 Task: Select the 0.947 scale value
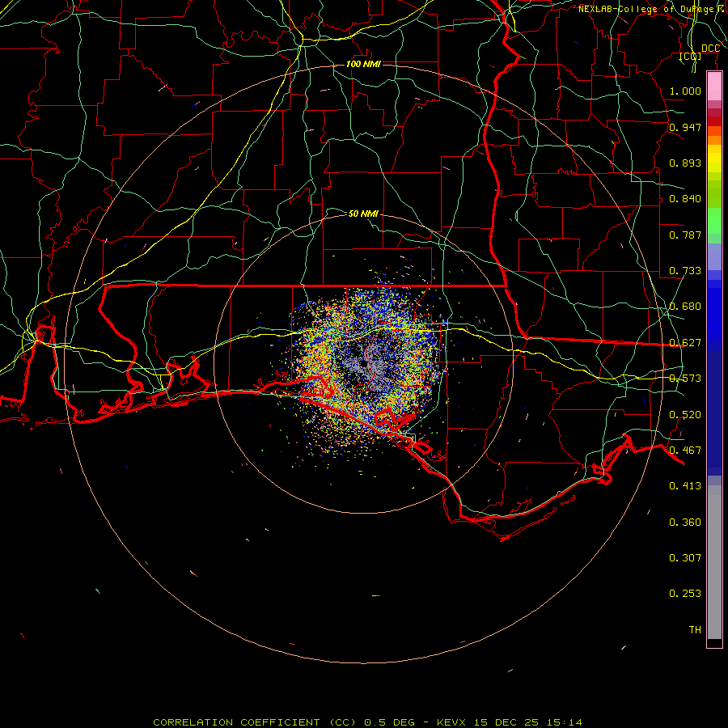pos(685,127)
